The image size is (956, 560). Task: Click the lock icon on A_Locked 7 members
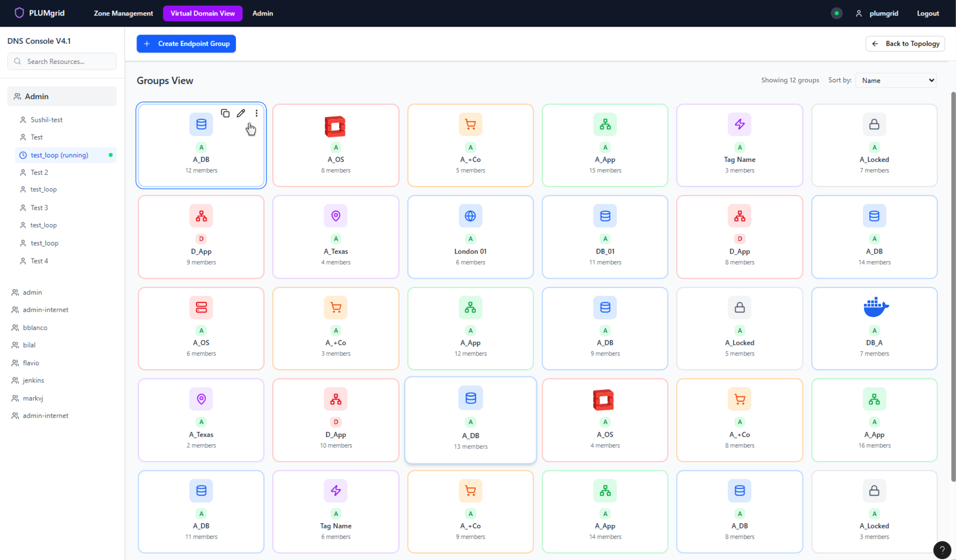(x=874, y=124)
